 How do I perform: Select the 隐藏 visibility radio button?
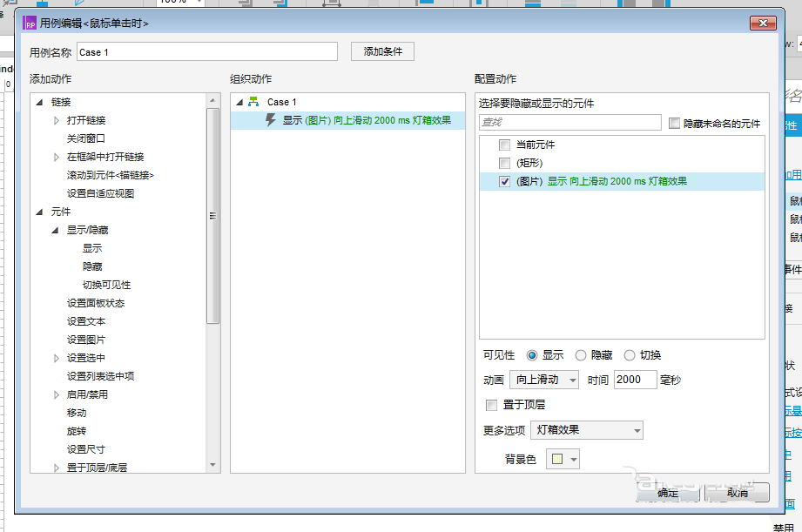(x=581, y=355)
